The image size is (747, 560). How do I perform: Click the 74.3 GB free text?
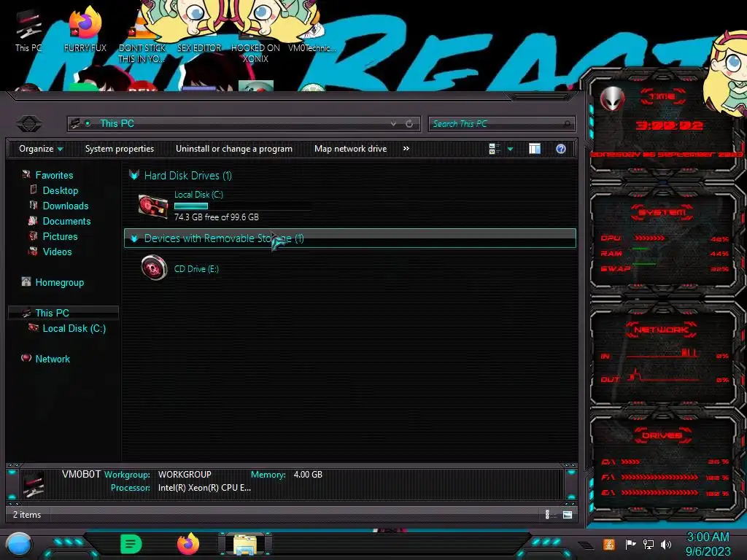click(x=216, y=217)
